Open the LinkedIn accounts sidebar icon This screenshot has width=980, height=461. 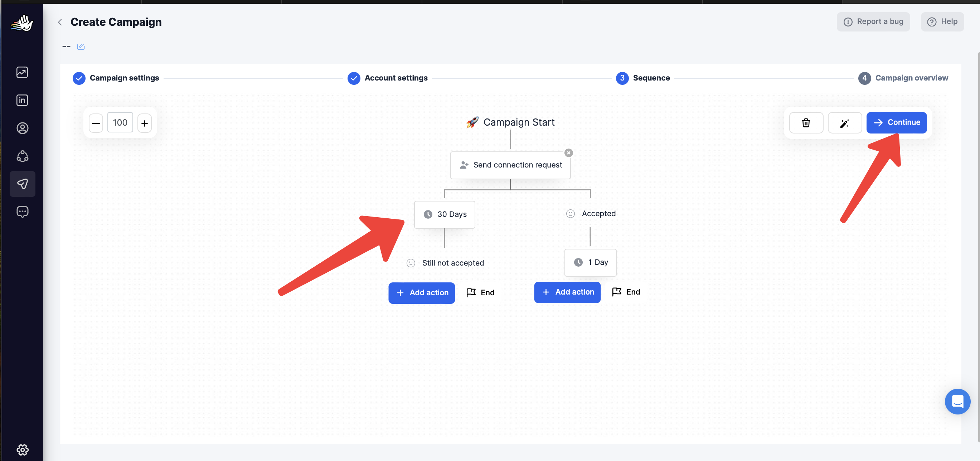[22, 100]
